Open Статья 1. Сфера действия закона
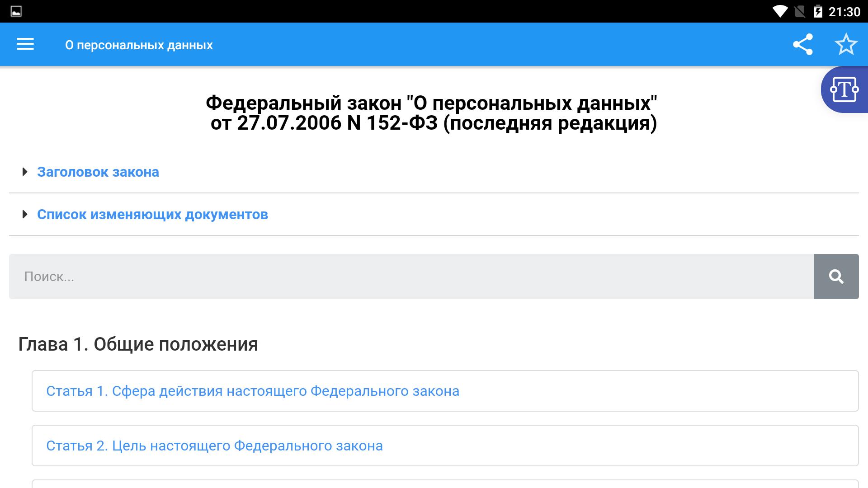 point(253,391)
